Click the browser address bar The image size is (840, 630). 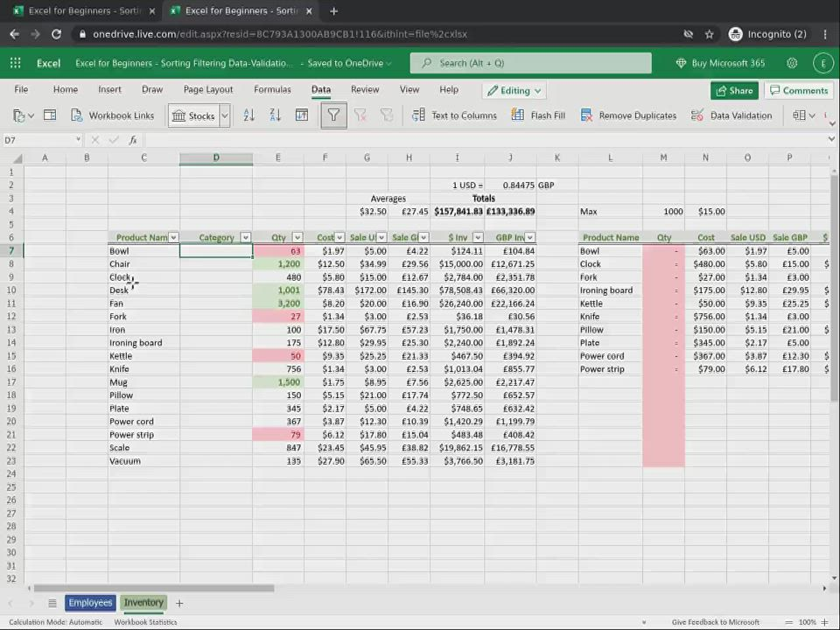375,34
